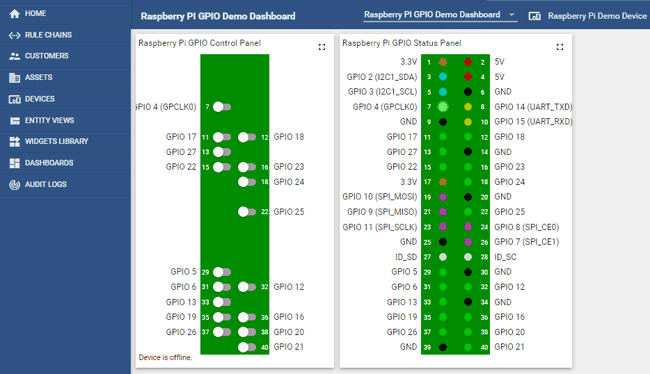Toggle GPIO 4 pin 7 switch
This screenshot has height=374, width=650.
[222, 107]
